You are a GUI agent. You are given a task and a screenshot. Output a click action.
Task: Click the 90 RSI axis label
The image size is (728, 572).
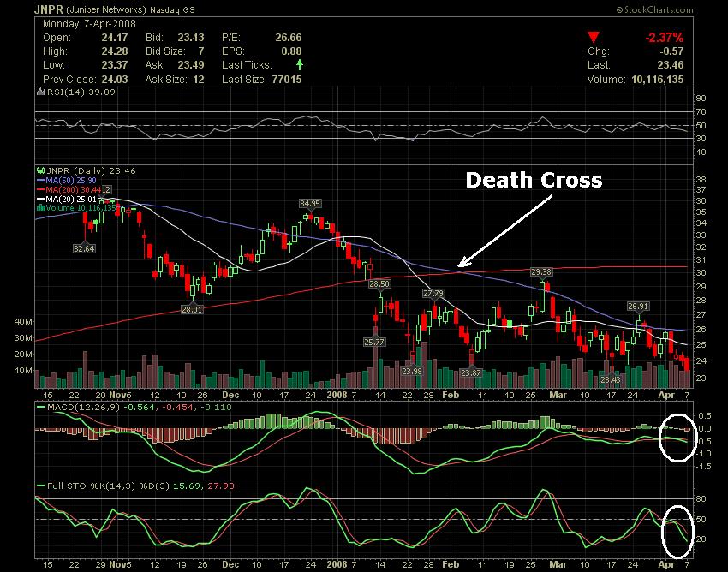701,98
